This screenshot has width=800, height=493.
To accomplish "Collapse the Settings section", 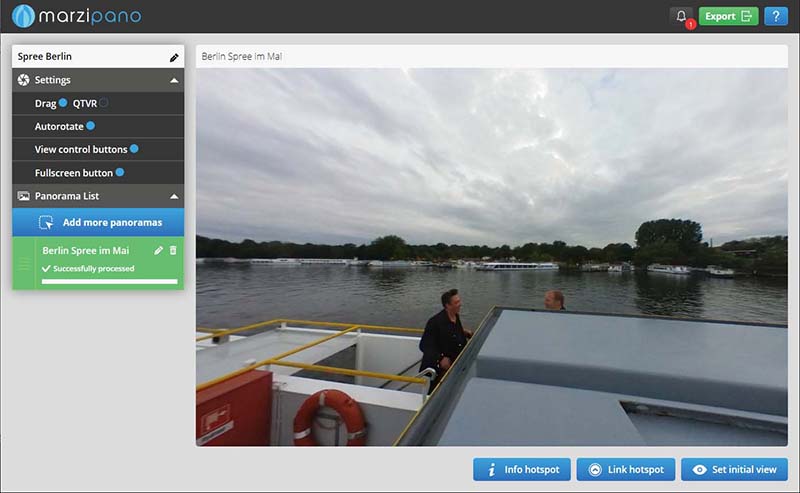I will point(174,81).
